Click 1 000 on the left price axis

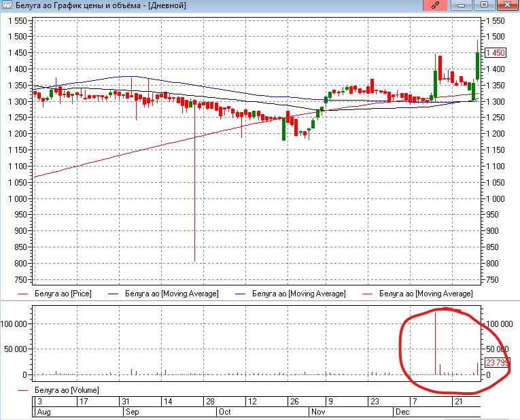17,198
